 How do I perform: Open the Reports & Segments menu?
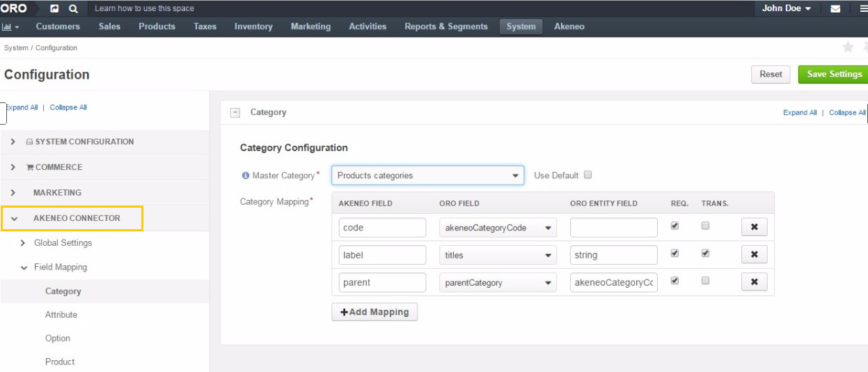pyautogui.click(x=446, y=26)
